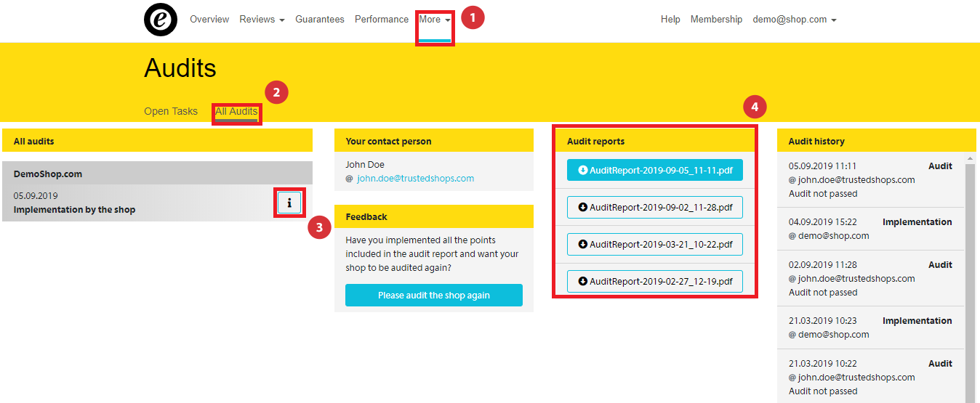This screenshot has height=403, width=980.
Task: Click the 'Audit history' panel header
Action: (877, 141)
